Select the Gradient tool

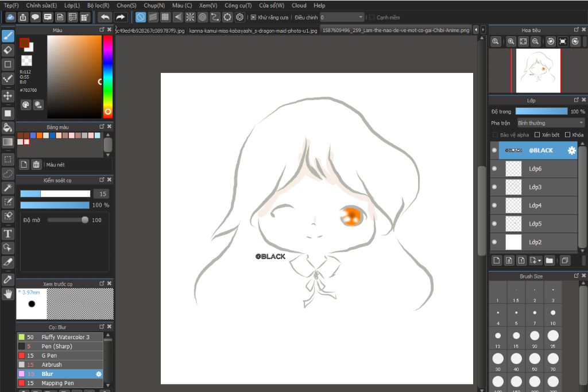(8, 142)
